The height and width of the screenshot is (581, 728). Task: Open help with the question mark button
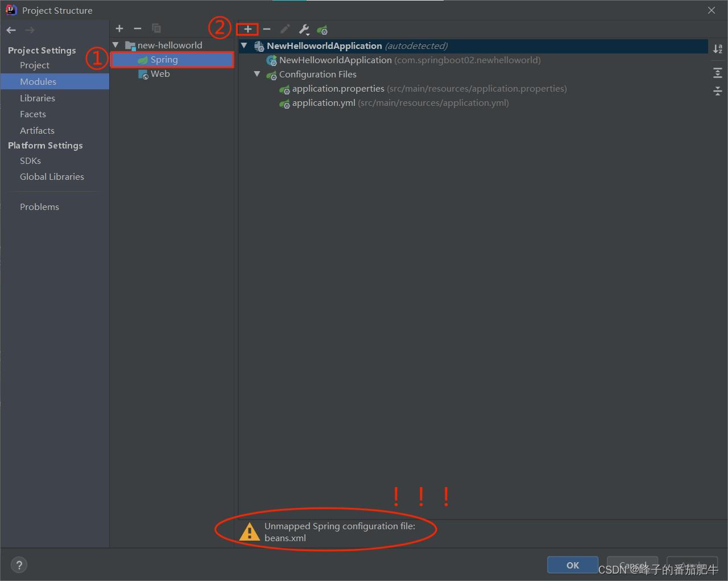coord(19,565)
